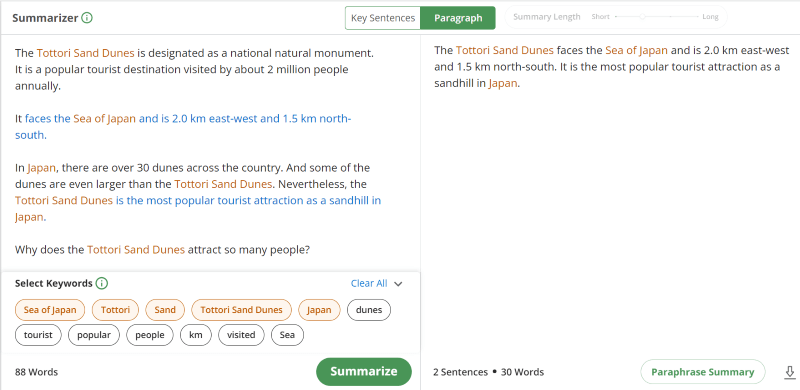Viewport: 800px width, 390px height.
Task: Click the Paraphrase Summary button
Action: (703, 372)
